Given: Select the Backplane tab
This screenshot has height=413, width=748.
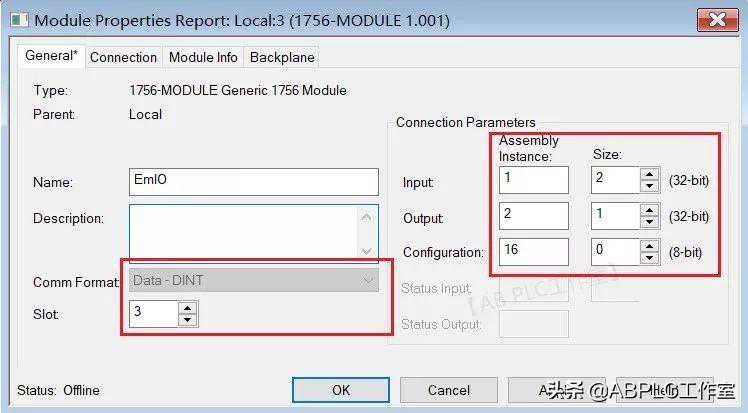Looking at the screenshot, I should [x=282, y=57].
